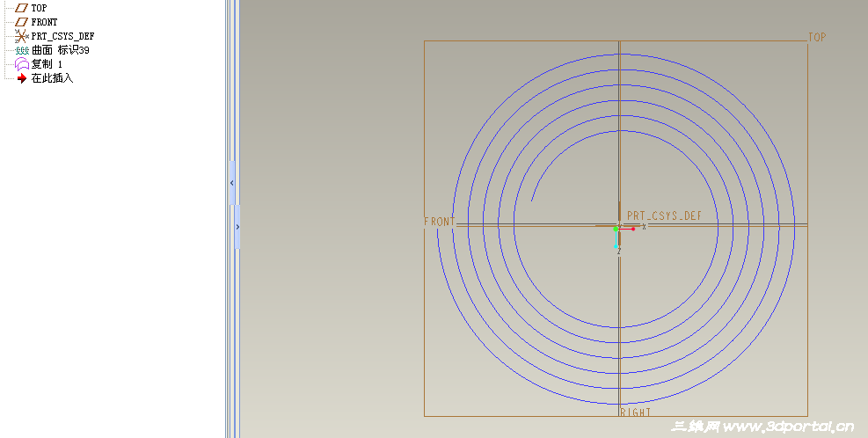Select 曲面 标识39 tree entry
This screenshot has width=868, height=438.
pos(61,50)
